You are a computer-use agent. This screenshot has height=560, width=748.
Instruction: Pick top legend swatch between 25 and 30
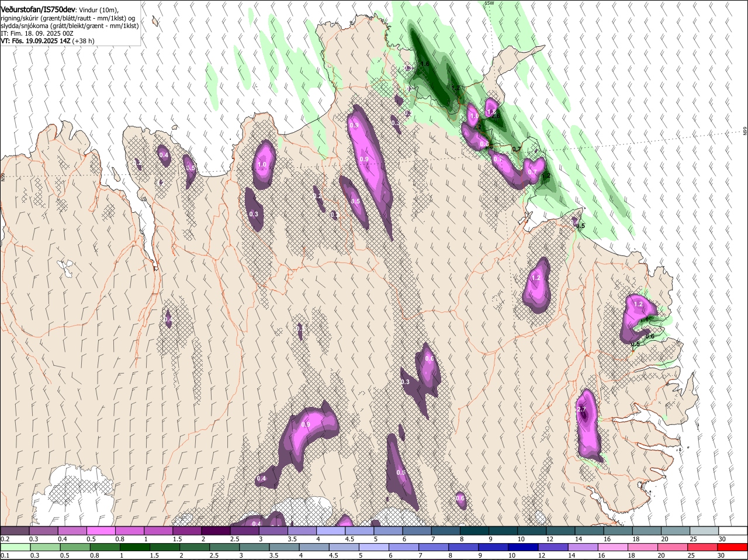pyautogui.click(x=704, y=530)
